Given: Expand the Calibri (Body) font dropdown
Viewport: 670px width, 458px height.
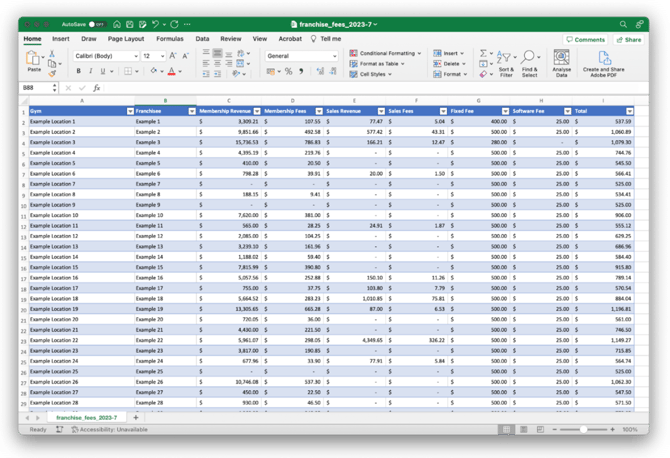Looking at the screenshot, I should (x=136, y=56).
